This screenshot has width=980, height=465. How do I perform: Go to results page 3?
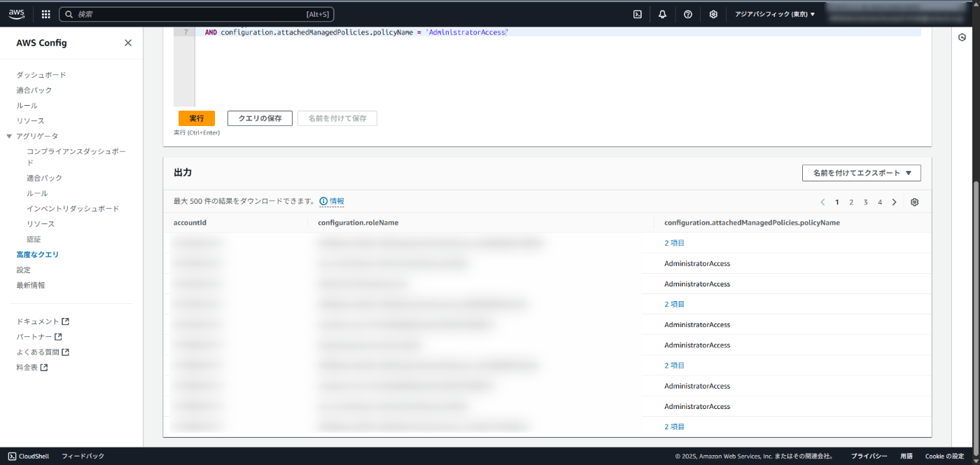click(866, 202)
